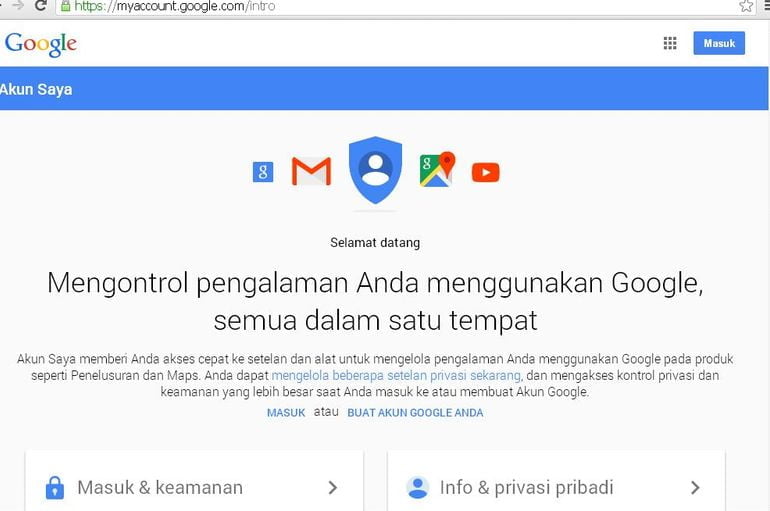Reload the page with refresh button

41,5
